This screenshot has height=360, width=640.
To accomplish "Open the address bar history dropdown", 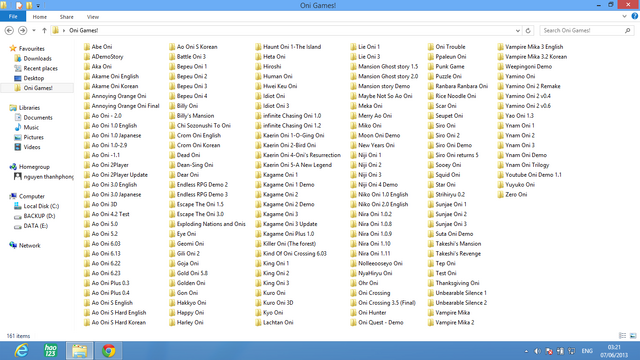I will click(x=518, y=31).
